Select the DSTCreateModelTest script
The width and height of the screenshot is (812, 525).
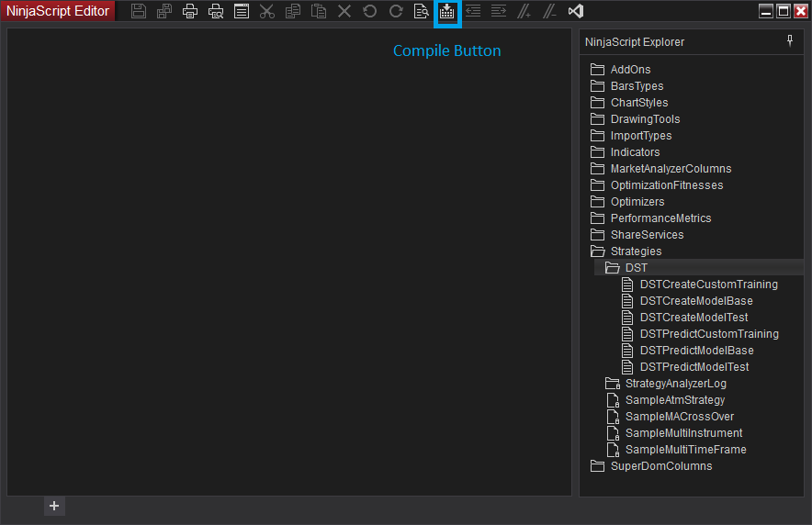[x=684, y=318]
